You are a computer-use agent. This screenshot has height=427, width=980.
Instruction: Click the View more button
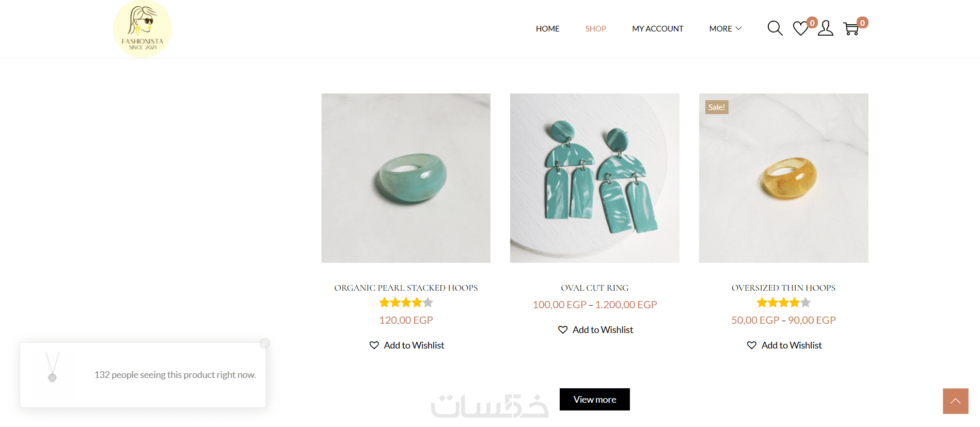(595, 400)
